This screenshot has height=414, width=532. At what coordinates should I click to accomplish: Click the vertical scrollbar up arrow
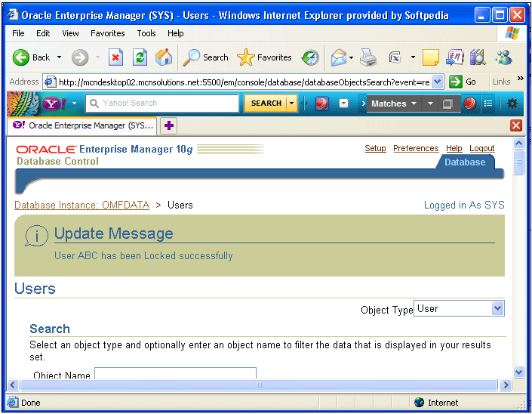(518, 144)
